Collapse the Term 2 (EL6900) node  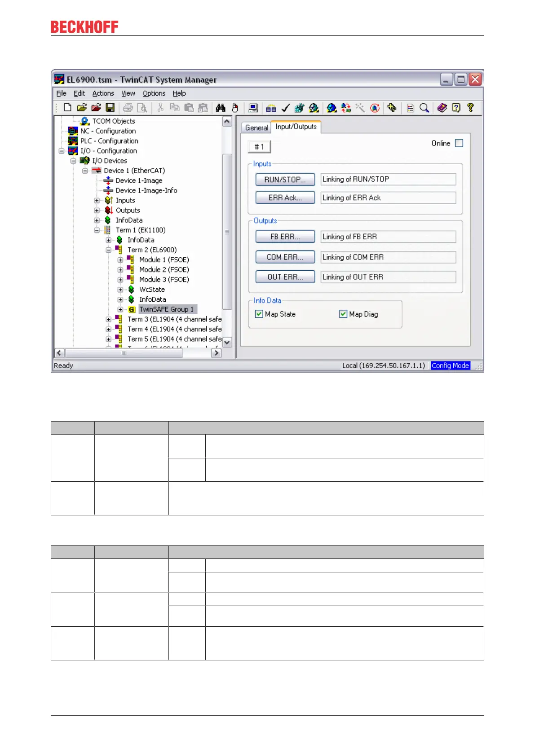point(108,250)
